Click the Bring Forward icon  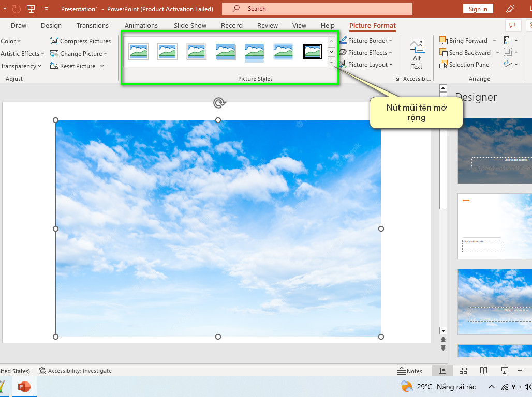443,40
